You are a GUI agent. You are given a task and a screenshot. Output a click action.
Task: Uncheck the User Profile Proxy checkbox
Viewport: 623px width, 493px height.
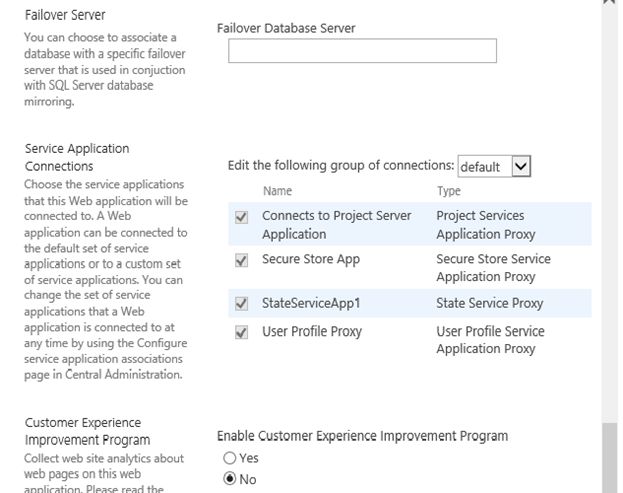(241, 333)
